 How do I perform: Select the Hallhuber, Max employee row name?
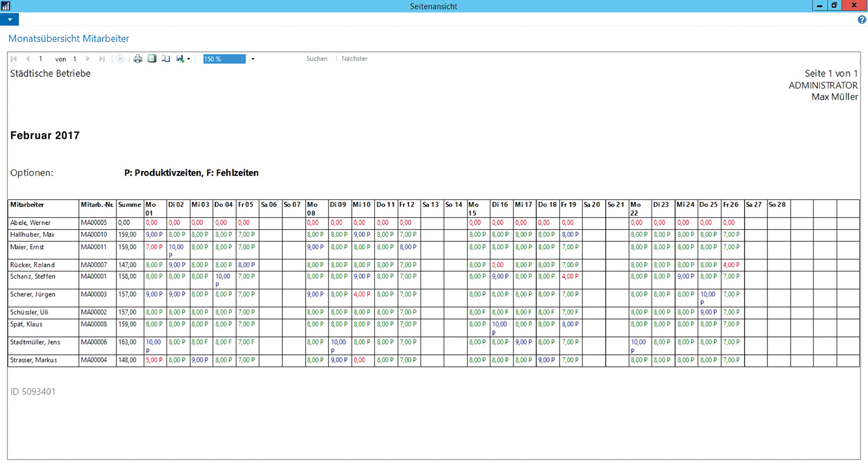tap(32, 235)
